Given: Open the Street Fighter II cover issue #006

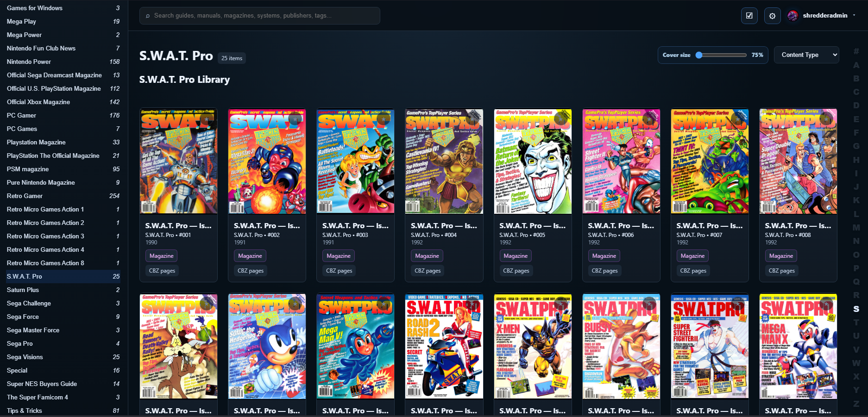Looking at the screenshot, I should coord(621,161).
